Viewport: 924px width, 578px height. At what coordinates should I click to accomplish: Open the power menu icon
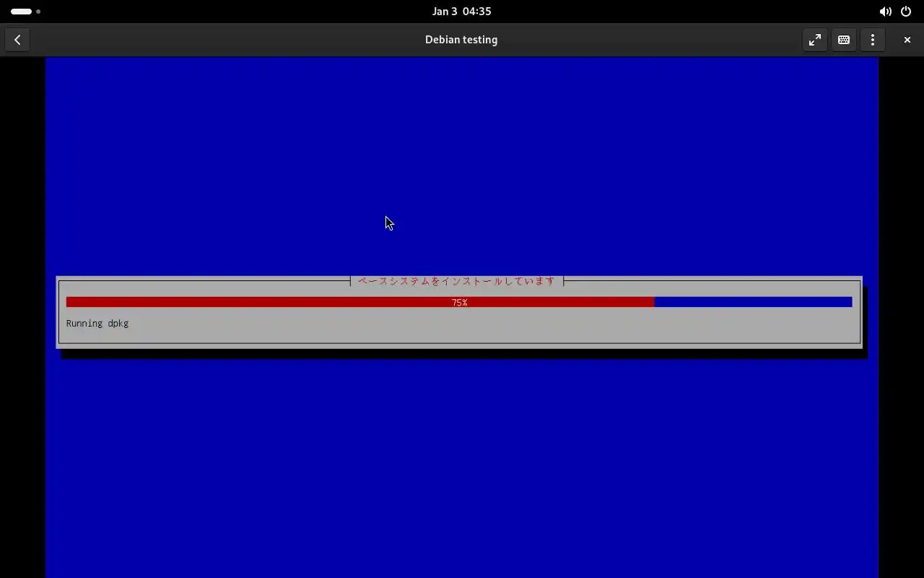click(906, 12)
